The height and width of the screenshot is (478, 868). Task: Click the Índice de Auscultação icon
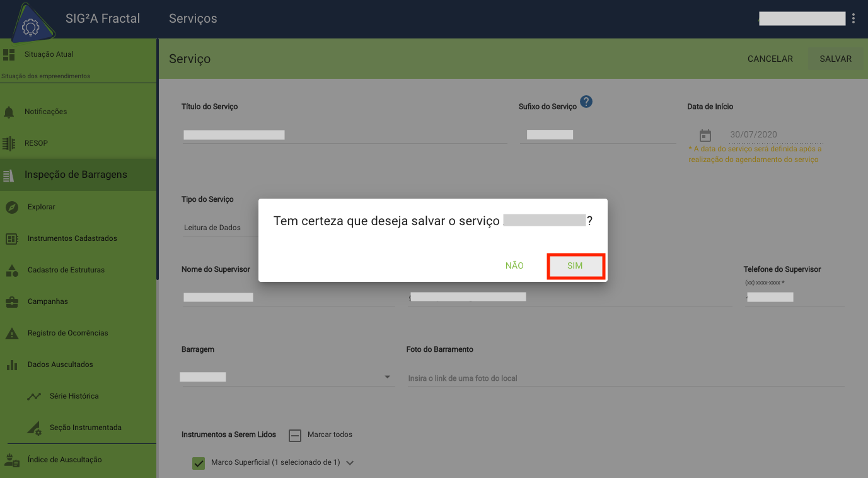click(x=12, y=460)
